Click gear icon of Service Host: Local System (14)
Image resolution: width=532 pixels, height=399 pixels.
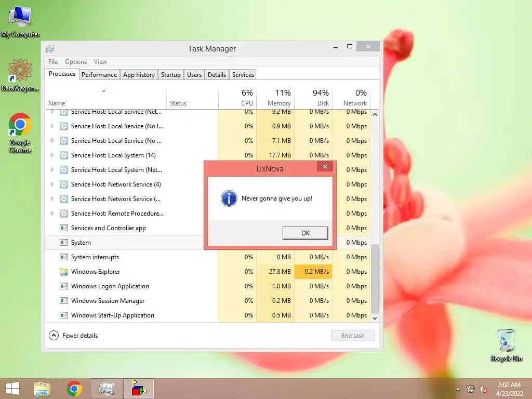[x=63, y=155]
